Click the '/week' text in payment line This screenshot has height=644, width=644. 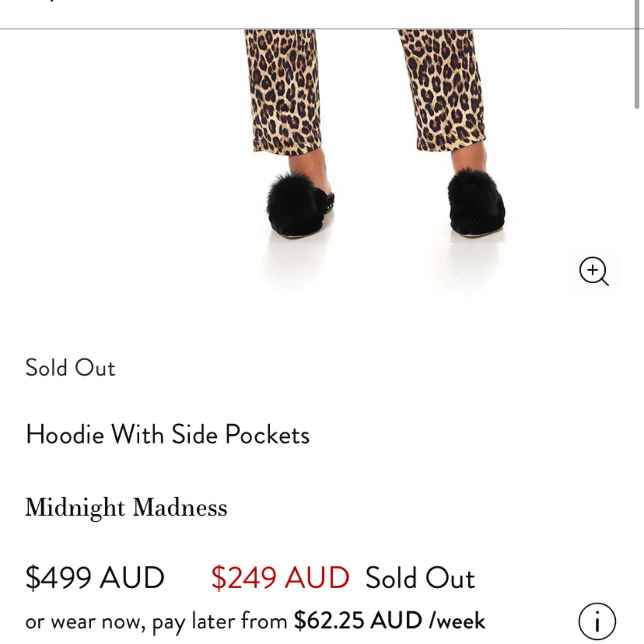point(457,621)
